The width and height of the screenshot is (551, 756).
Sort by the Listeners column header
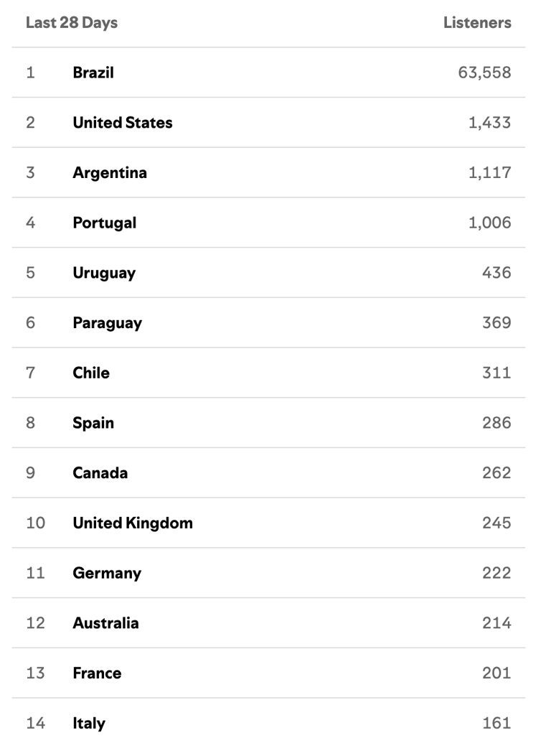pyautogui.click(x=477, y=23)
